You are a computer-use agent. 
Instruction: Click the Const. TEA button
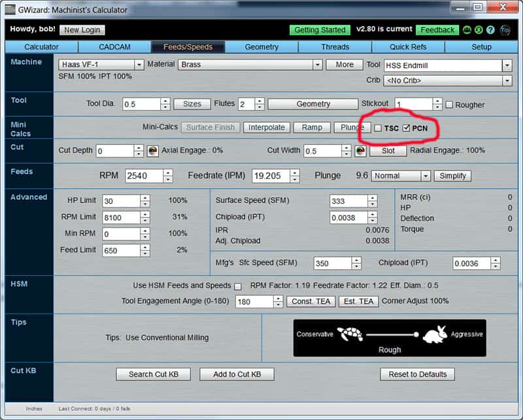click(311, 301)
